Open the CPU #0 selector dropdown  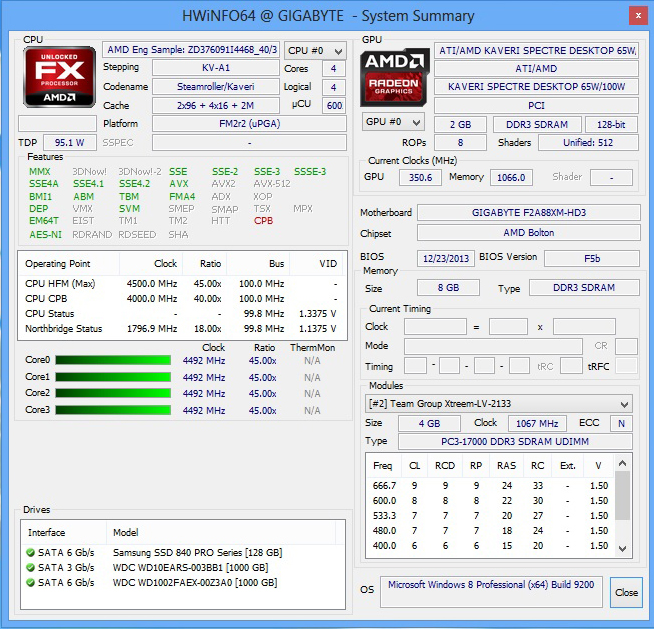pos(315,51)
